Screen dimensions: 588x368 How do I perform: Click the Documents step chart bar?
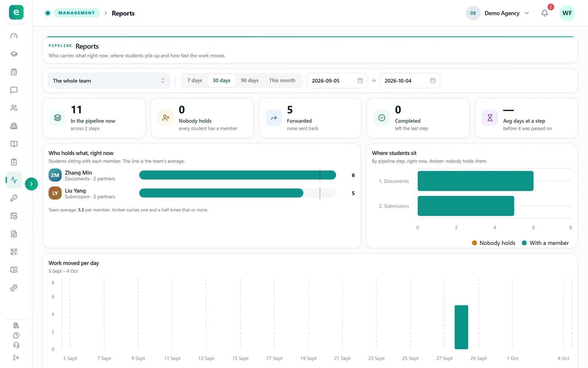tap(475, 181)
